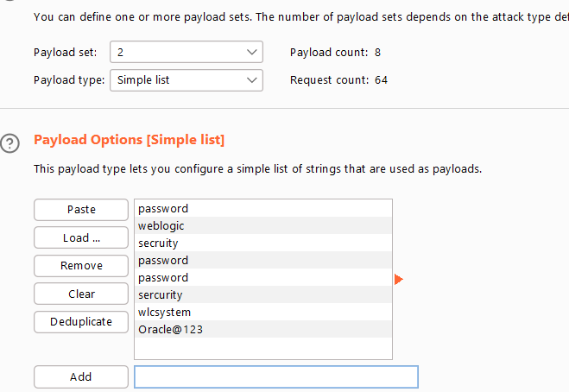Click the Clear button
The image size is (569, 392).
tap(81, 294)
